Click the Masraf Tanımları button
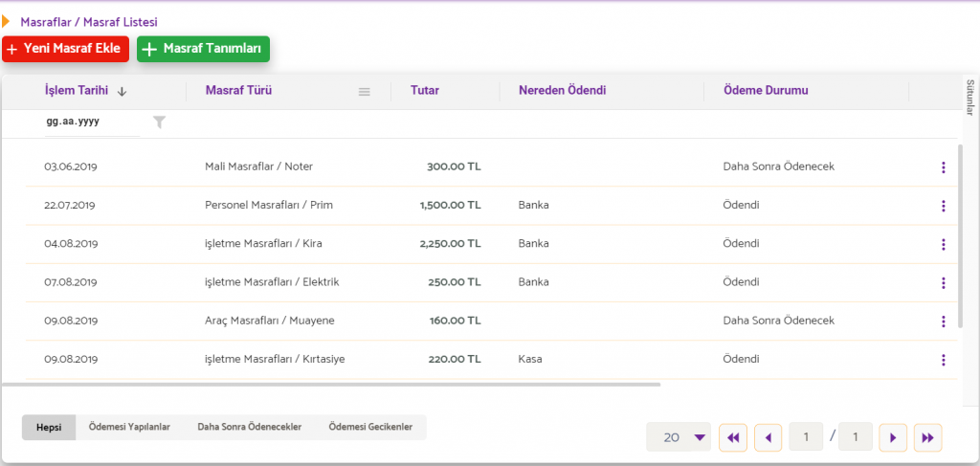This screenshot has height=466, width=980. tap(203, 49)
